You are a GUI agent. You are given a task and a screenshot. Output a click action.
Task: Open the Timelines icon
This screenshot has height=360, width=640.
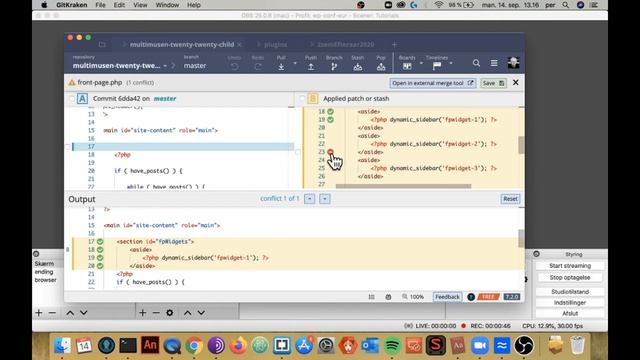[437, 66]
